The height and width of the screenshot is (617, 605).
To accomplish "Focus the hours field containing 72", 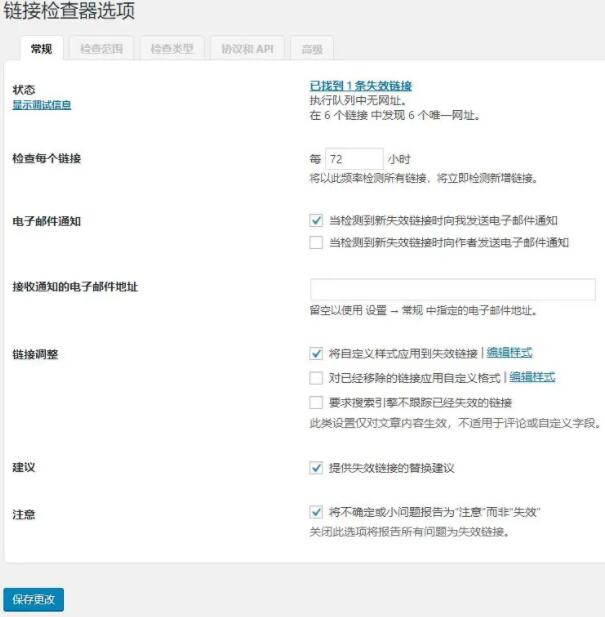I will tap(354, 159).
